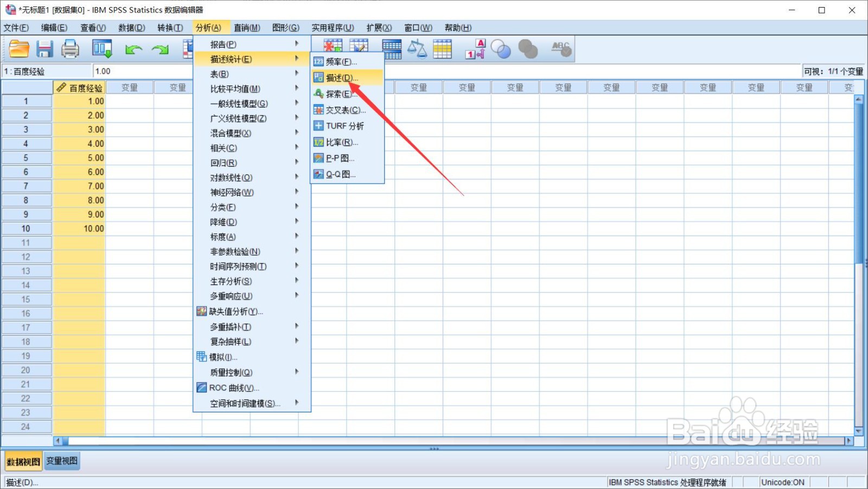Image resolution: width=868 pixels, height=489 pixels.
Task: Expand 比较平均值(M) submenu
Action: (252, 88)
